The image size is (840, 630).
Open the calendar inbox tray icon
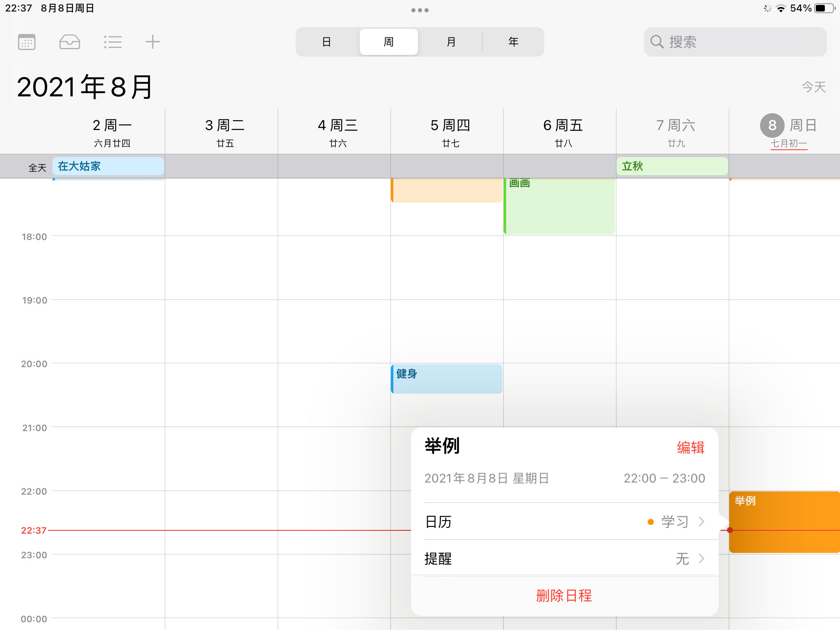pyautogui.click(x=69, y=42)
